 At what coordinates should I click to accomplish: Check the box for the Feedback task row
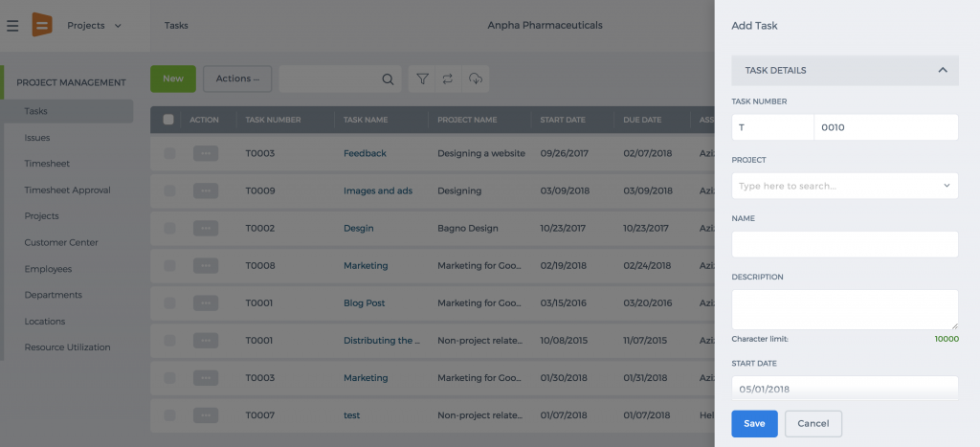(x=169, y=153)
